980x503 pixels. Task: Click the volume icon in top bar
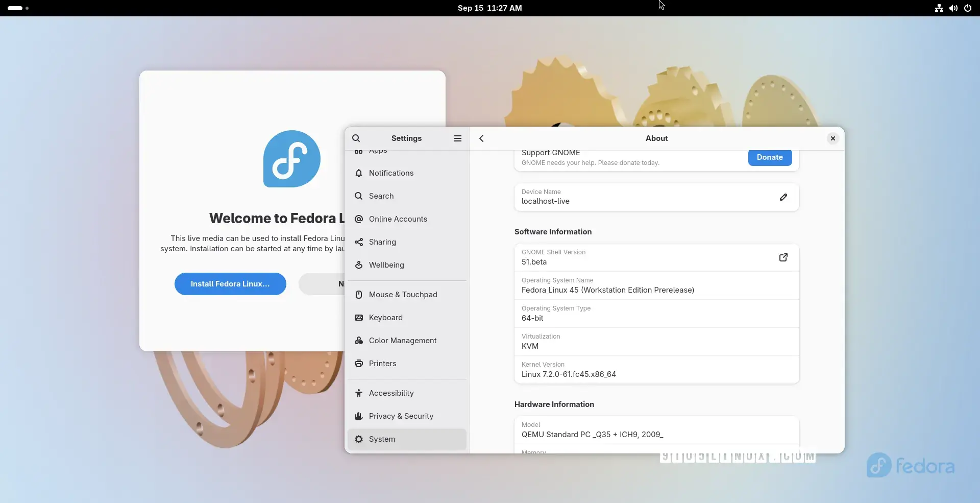(x=953, y=8)
